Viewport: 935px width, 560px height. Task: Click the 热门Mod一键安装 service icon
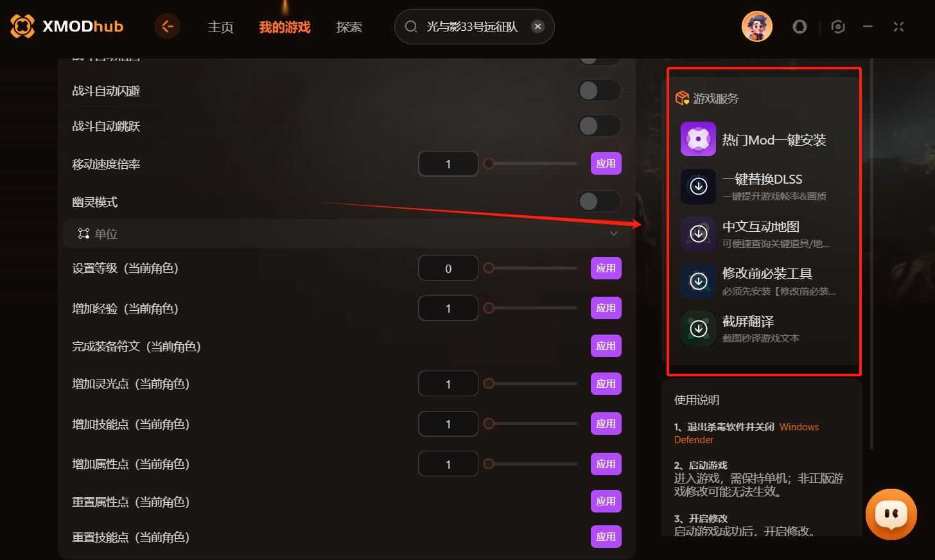(x=698, y=139)
